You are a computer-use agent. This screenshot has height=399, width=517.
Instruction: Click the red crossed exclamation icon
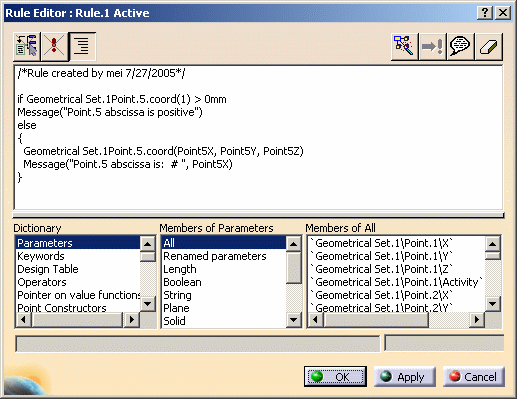54,46
